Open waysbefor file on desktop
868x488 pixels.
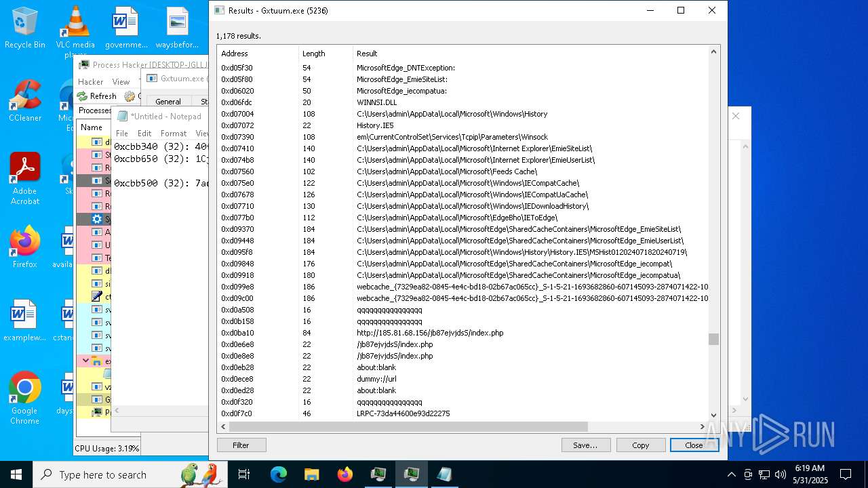[x=177, y=28]
